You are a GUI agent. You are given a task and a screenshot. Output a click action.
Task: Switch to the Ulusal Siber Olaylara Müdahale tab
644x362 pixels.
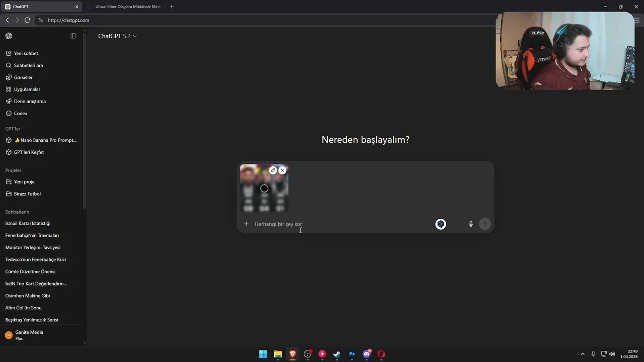(x=124, y=7)
